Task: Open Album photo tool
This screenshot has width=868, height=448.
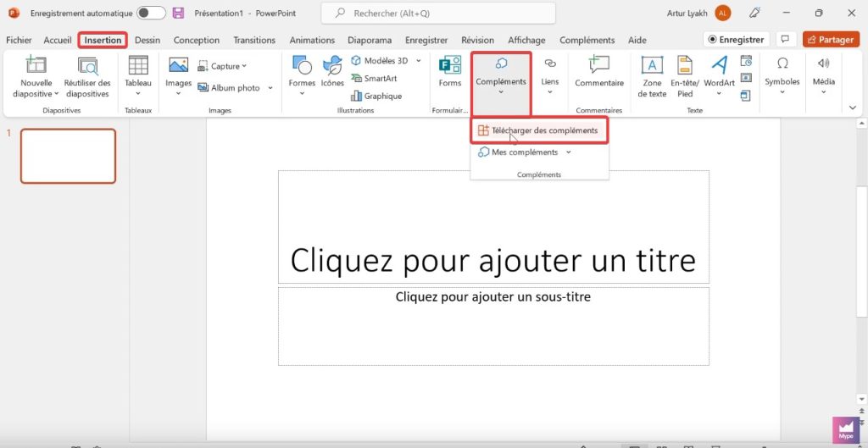Action: tap(229, 87)
